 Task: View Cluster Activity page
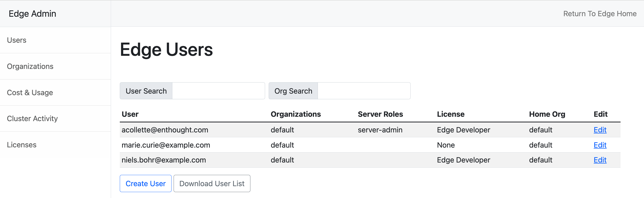point(32,119)
